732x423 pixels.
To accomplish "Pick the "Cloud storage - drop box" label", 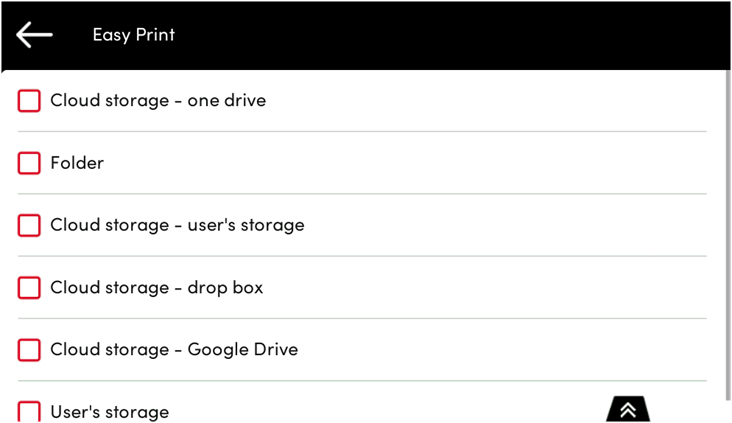I will 156,288.
